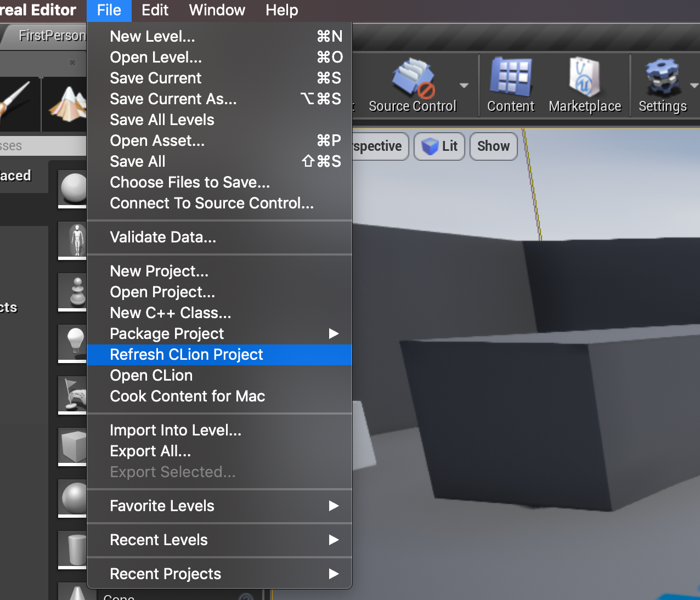The width and height of the screenshot is (700, 600).
Task: Choose Cook Content for Mac
Action: (x=219, y=396)
